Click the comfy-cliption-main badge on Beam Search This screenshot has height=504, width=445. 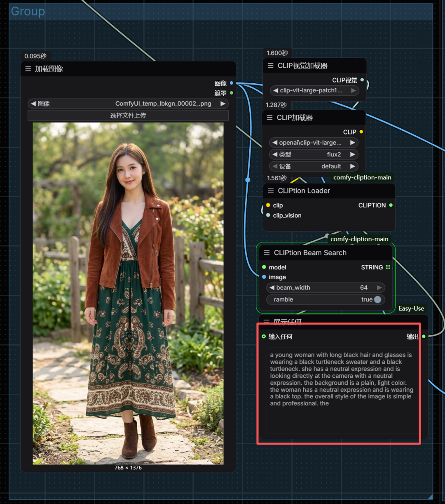(359, 239)
